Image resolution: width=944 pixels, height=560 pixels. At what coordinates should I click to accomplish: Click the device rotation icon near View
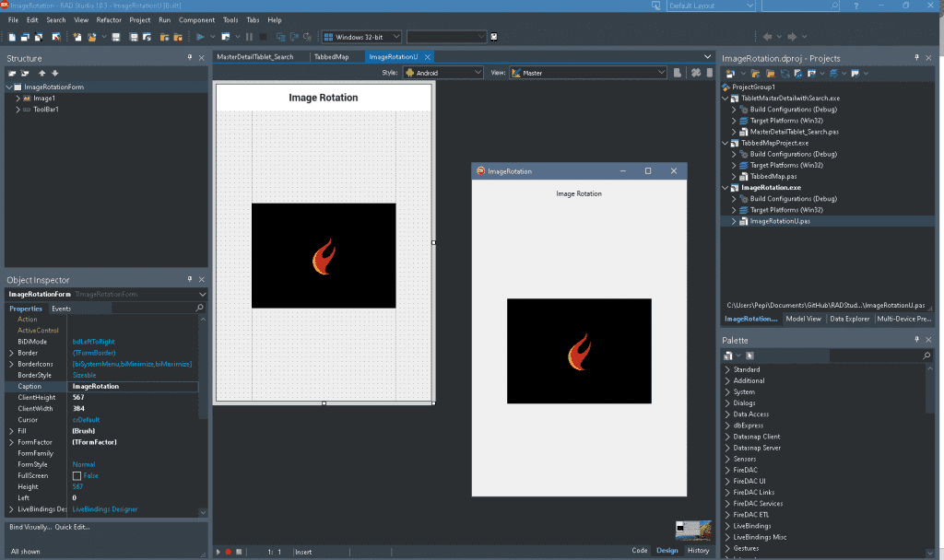click(x=678, y=73)
